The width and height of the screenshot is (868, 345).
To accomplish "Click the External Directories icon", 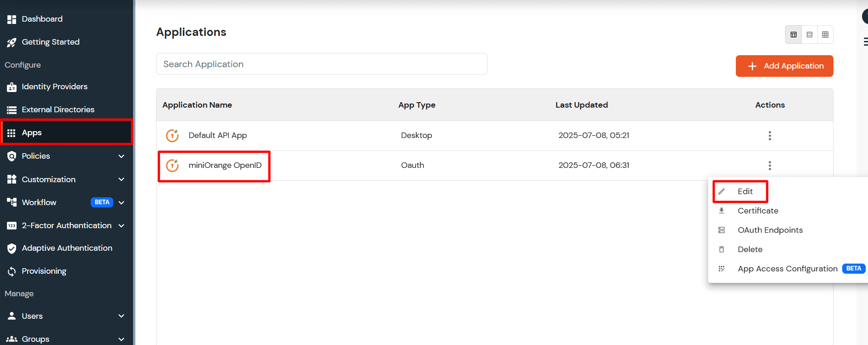I will 12,110.
